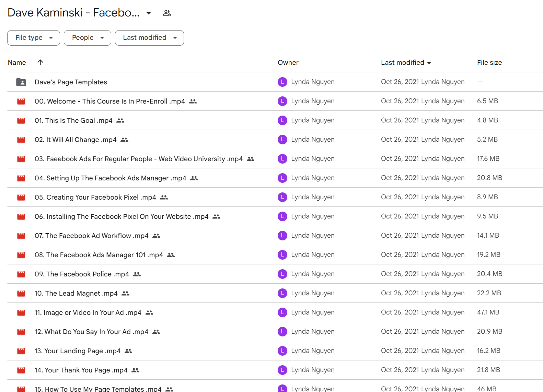Click shared icon next to 05. Creating Your Pixel
The height and width of the screenshot is (392, 543).
click(x=164, y=197)
